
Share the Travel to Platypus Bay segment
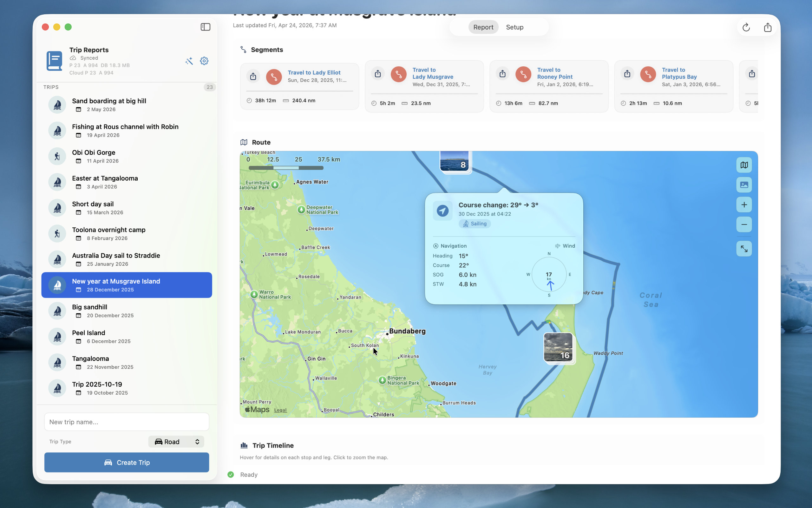click(x=627, y=74)
